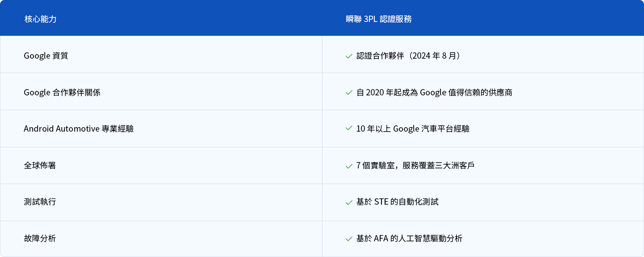Click the text 基於 STE 的自動化測試
This screenshot has width=644, height=257.
click(398, 202)
